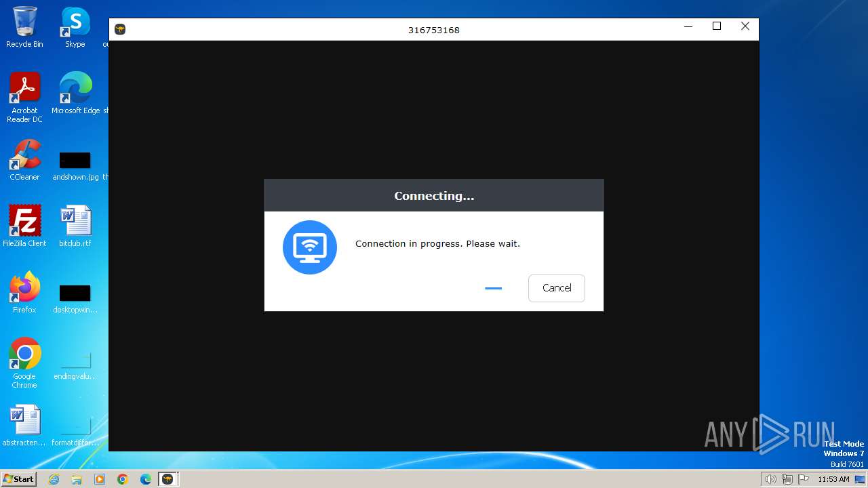Select the Firefox desktop shortcut

[x=24, y=292]
